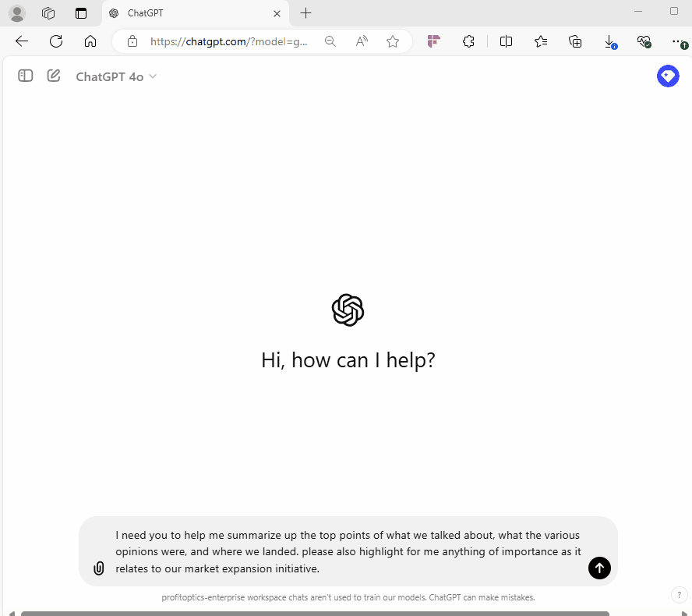Open the Downloads panel
The width and height of the screenshot is (692, 616).
(609, 41)
